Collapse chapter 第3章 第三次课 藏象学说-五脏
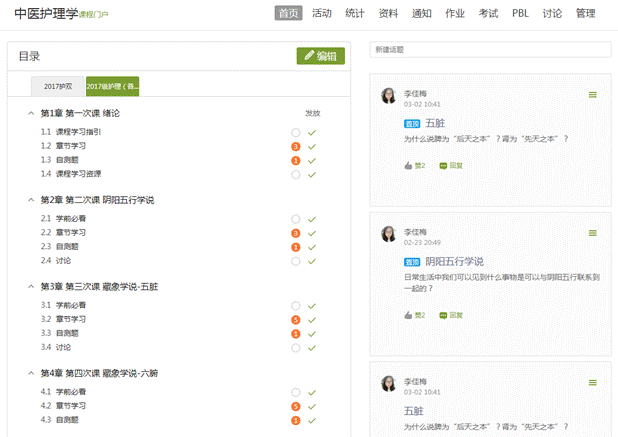618x437 pixels. 31,287
